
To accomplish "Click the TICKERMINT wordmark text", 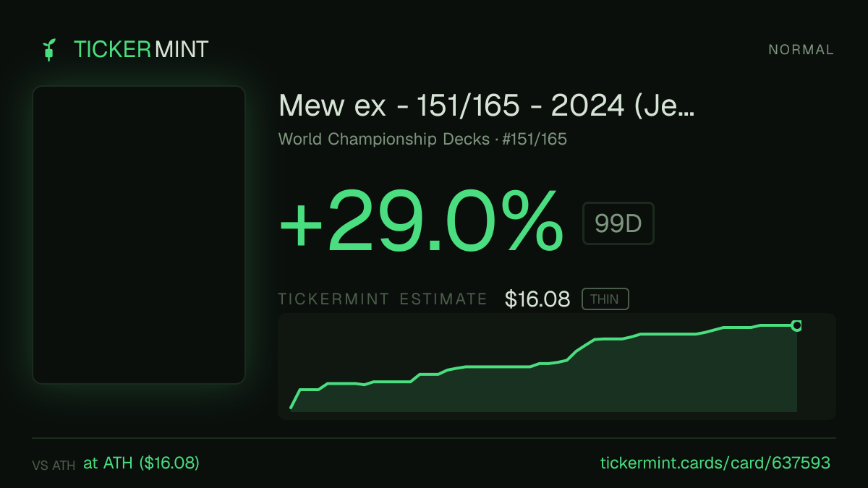I will click(141, 49).
